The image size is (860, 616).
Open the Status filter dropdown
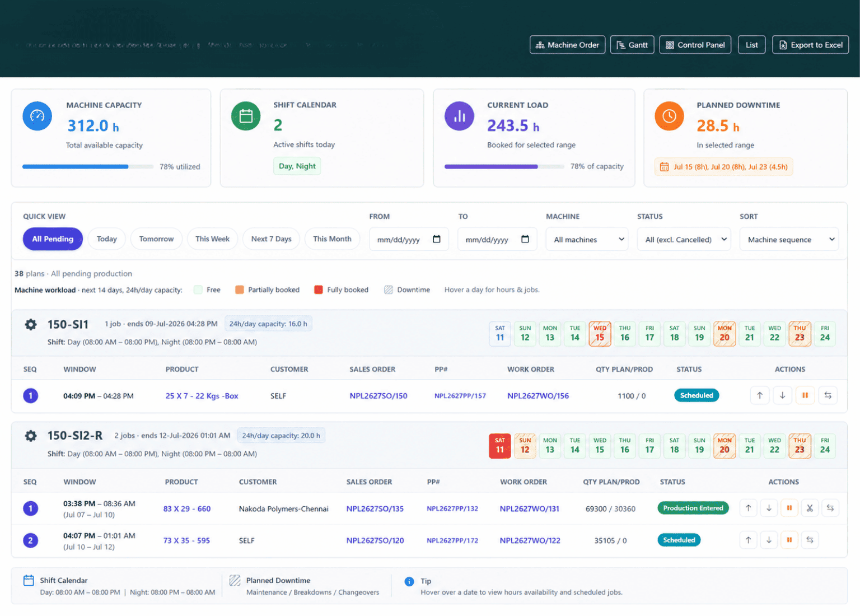click(x=684, y=239)
